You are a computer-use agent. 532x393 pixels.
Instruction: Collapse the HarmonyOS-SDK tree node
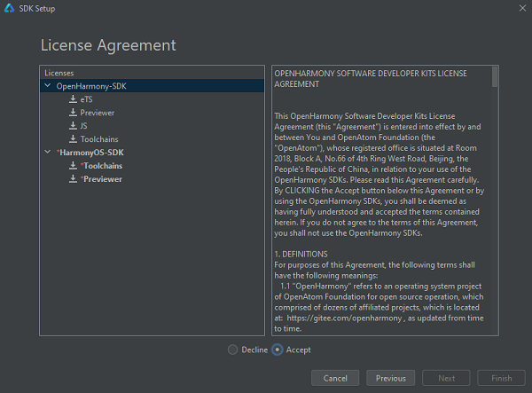point(47,153)
